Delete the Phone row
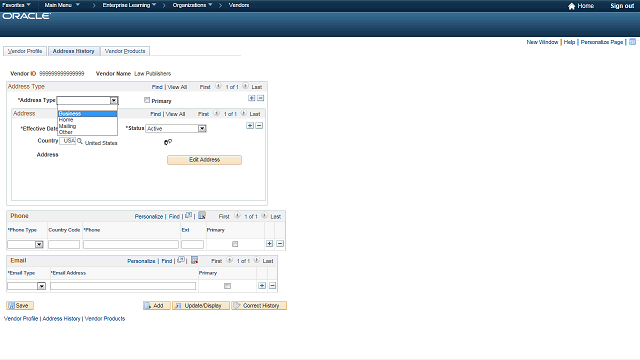 point(280,244)
